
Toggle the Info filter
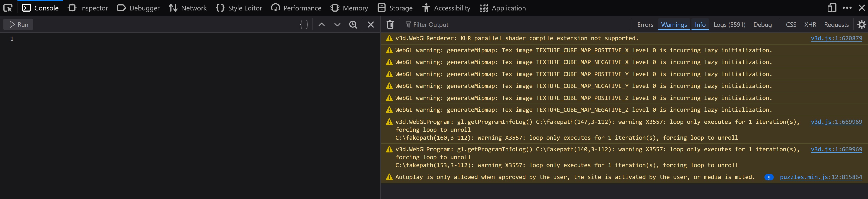click(x=700, y=25)
